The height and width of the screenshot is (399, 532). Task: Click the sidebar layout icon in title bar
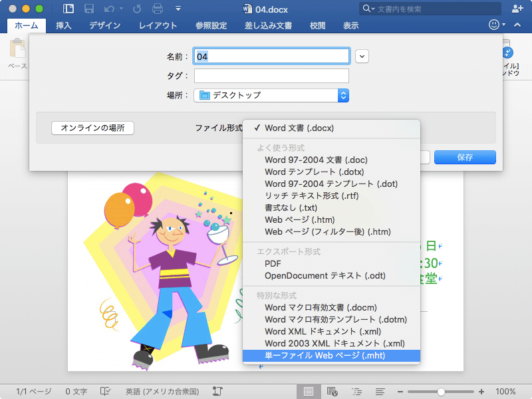(x=68, y=9)
